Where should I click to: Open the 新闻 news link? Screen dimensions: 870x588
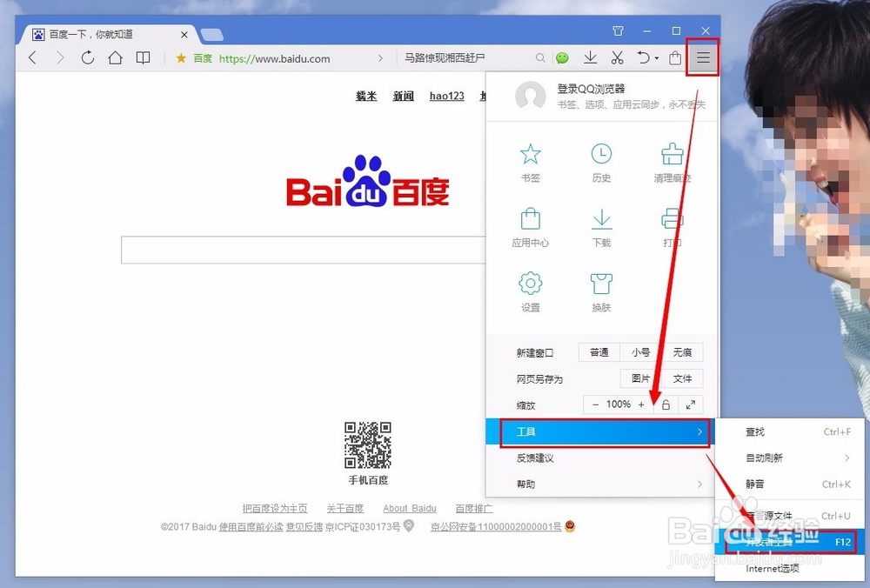(404, 96)
